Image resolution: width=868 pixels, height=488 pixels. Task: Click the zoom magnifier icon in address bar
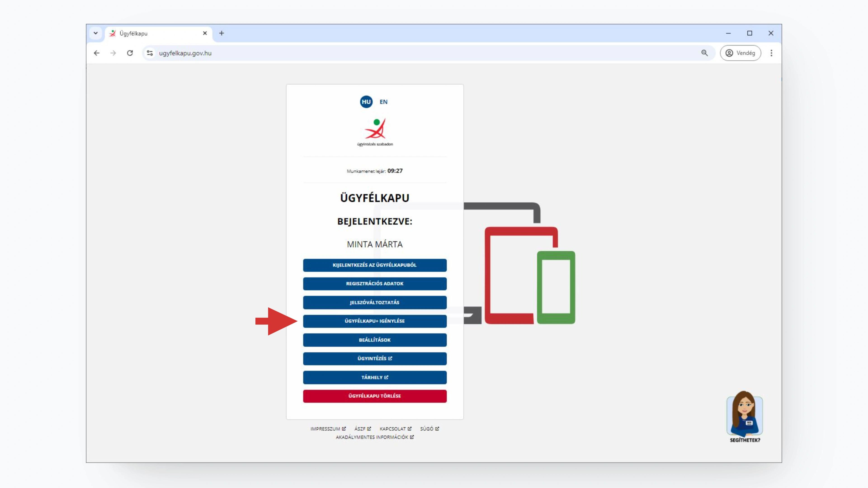704,53
